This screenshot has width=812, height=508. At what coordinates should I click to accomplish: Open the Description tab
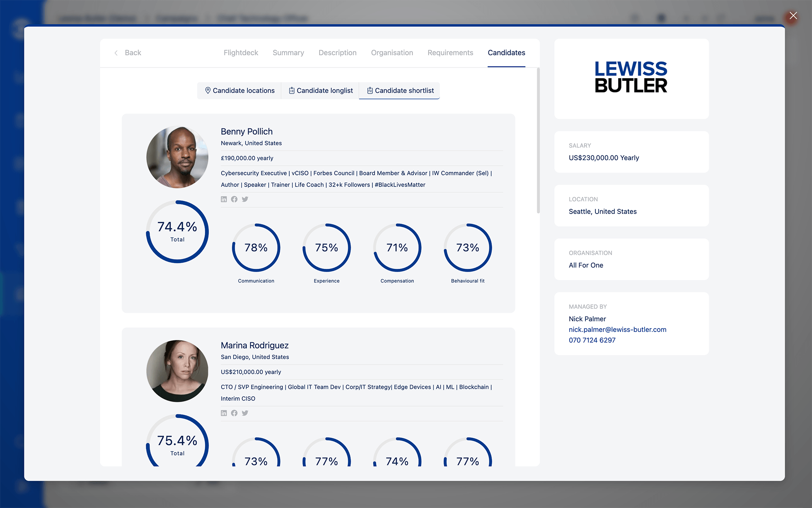pyautogui.click(x=337, y=53)
